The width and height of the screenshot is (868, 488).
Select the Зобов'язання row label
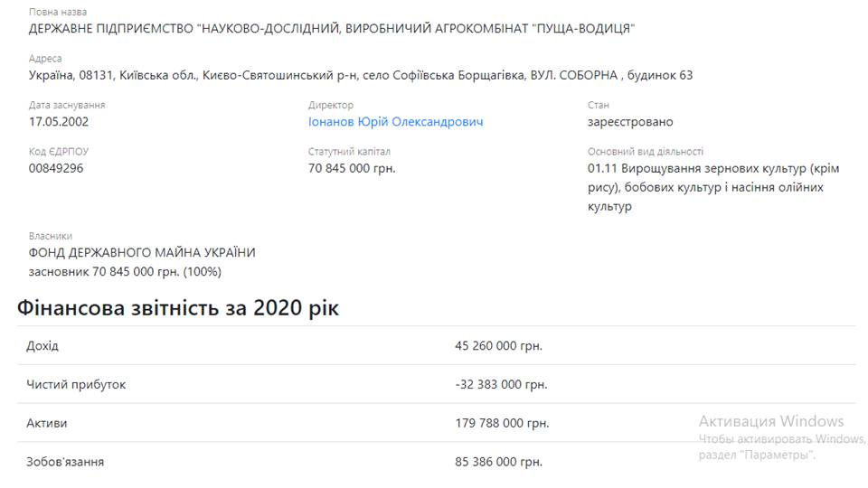tap(65, 462)
